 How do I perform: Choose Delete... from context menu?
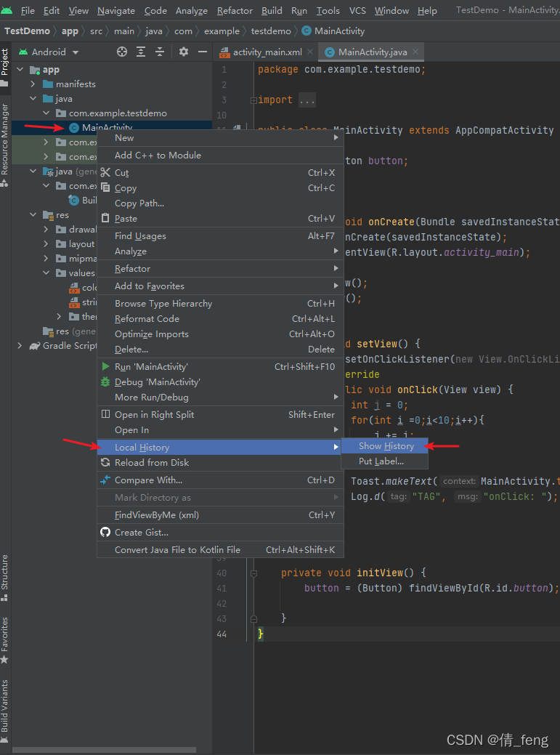click(220, 350)
